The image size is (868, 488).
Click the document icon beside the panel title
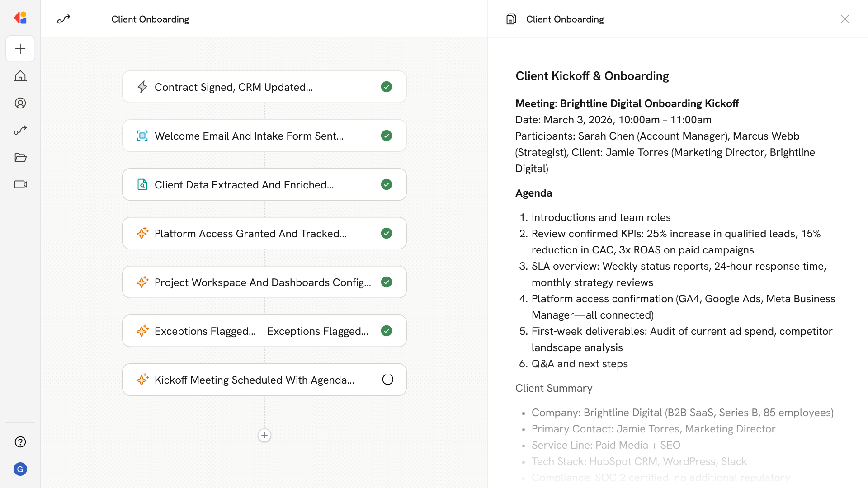click(x=511, y=19)
